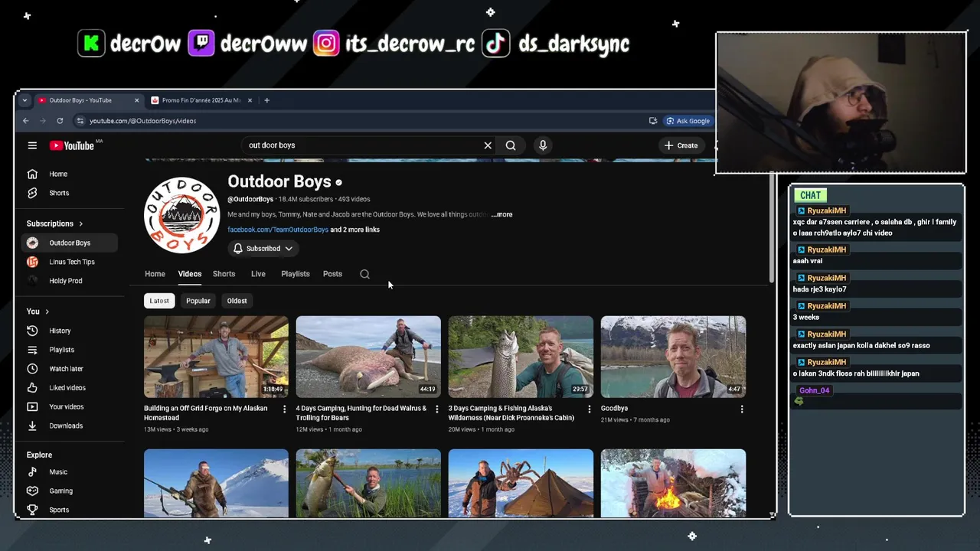This screenshot has height=551, width=980.
Task: Click Ask Google button in address bar
Action: pos(688,121)
